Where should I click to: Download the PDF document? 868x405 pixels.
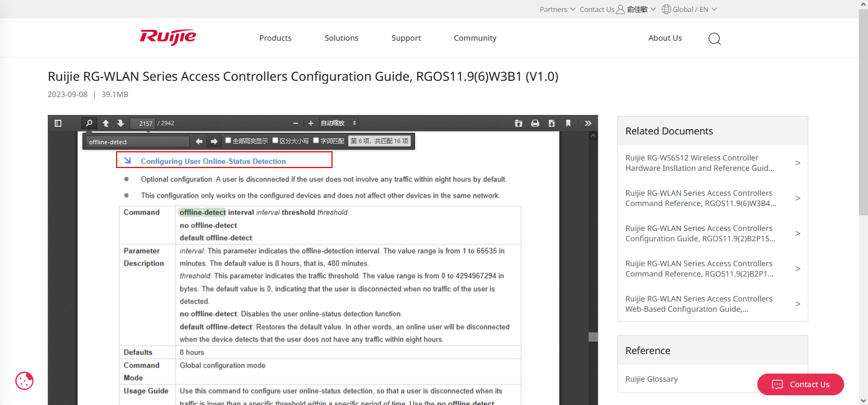552,124
